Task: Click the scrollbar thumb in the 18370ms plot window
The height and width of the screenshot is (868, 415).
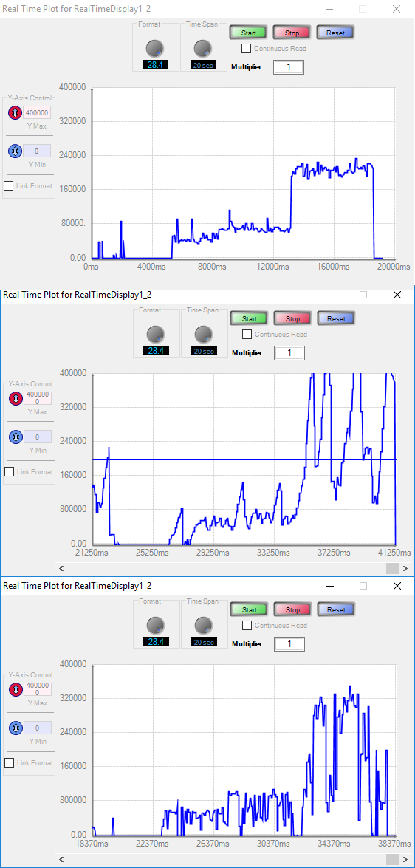Action: (392, 859)
